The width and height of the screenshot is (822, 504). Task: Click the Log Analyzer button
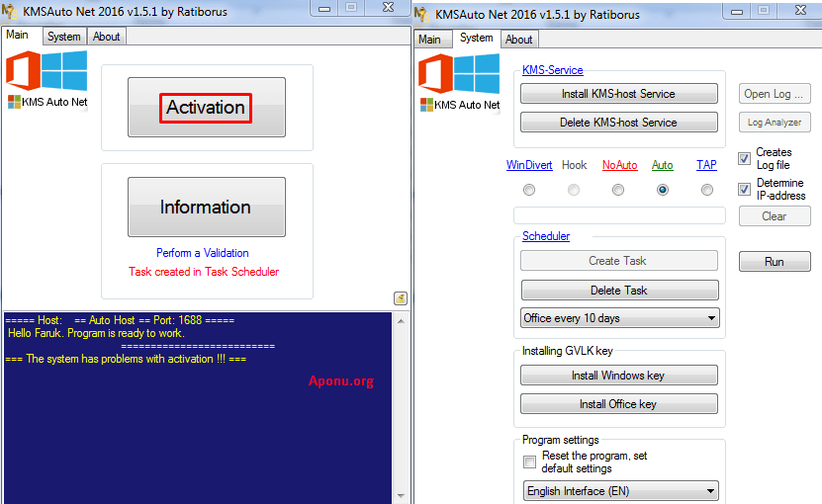tap(775, 123)
